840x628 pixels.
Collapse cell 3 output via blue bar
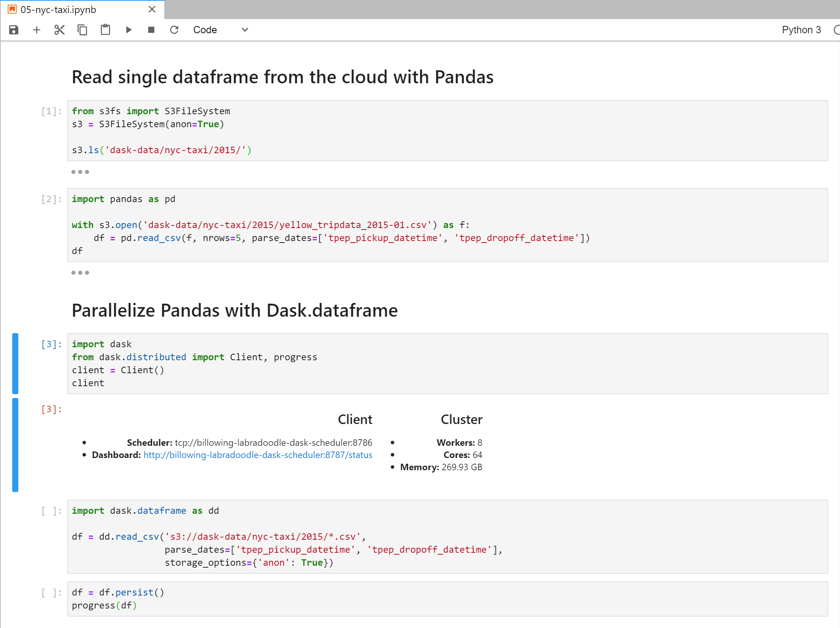15,445
